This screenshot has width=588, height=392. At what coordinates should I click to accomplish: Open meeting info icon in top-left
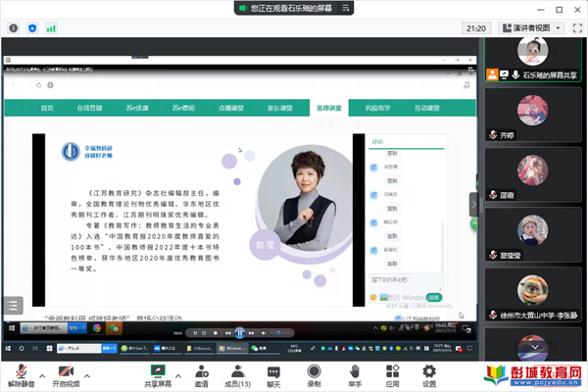14,28
